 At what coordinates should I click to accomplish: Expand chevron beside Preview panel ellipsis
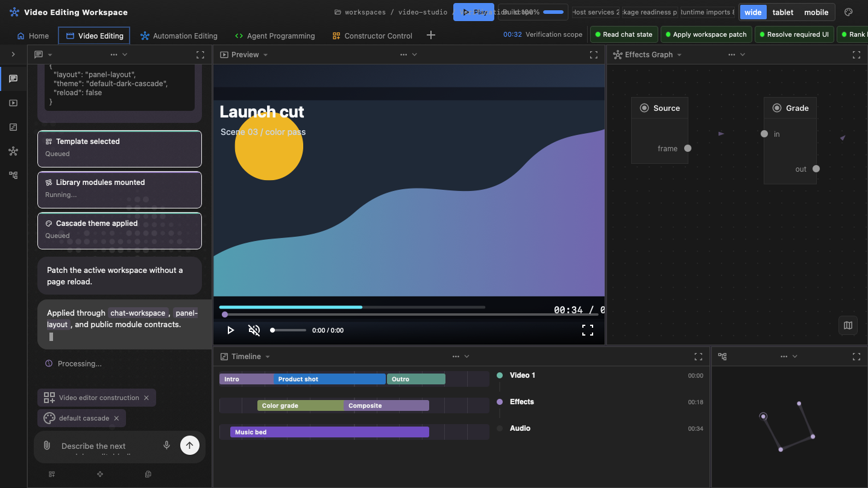[x=415, y=54]
